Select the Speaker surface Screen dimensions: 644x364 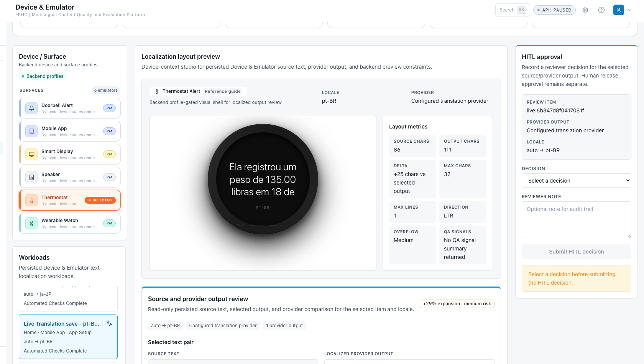coord(70,177)
